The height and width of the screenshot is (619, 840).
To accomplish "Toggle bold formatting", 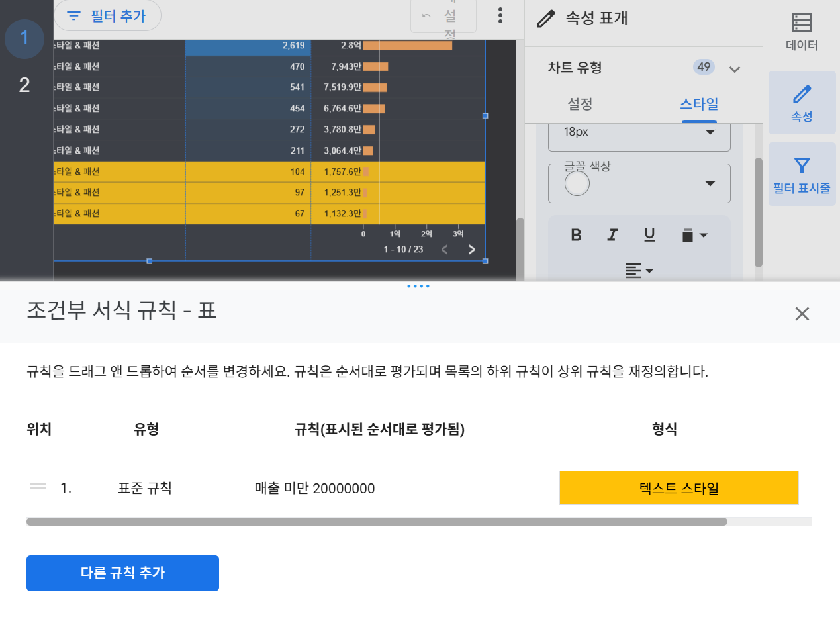I will coord(576,235).
